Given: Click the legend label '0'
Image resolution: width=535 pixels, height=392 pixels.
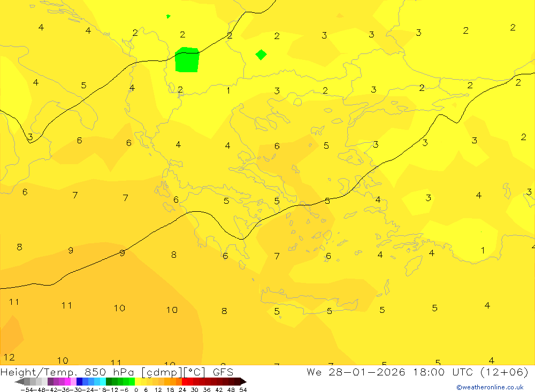Looking at the screenshot, I should pos(136,390).
